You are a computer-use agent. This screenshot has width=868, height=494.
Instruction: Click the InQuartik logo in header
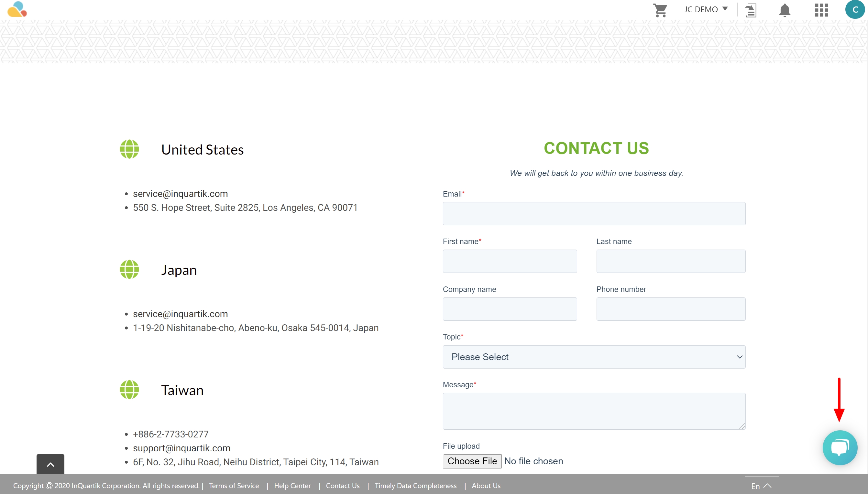tap(17, 9)
